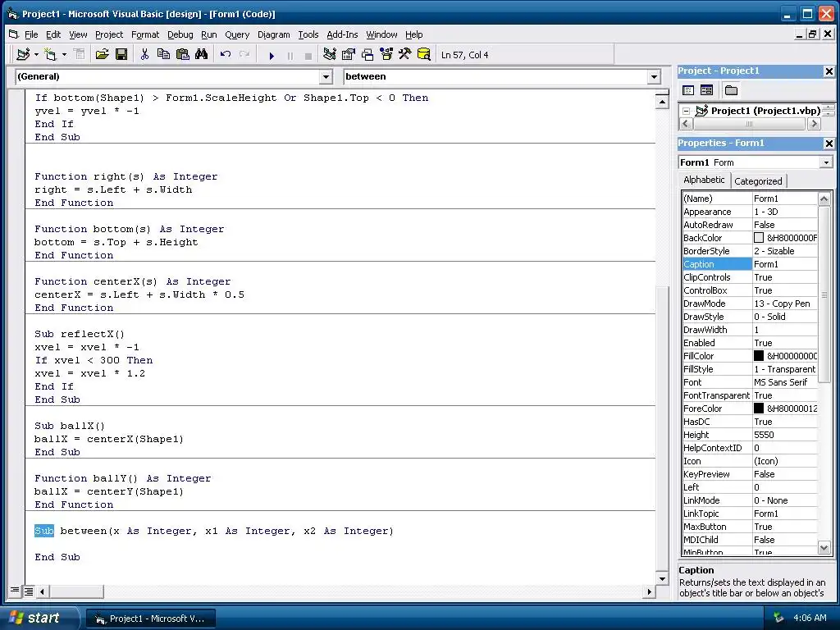Show the Toolbox with hammer icon

pyautogui.click(x=405, y=54)
